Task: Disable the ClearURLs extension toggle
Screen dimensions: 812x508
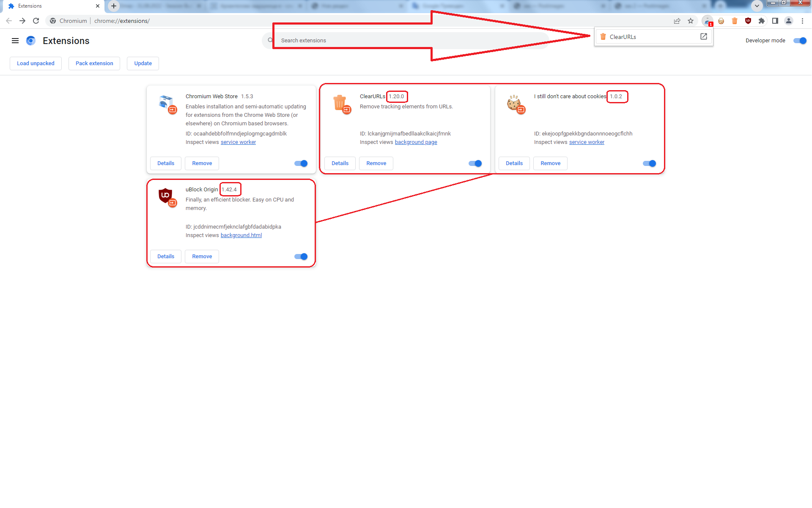Action: pos(475,163)
